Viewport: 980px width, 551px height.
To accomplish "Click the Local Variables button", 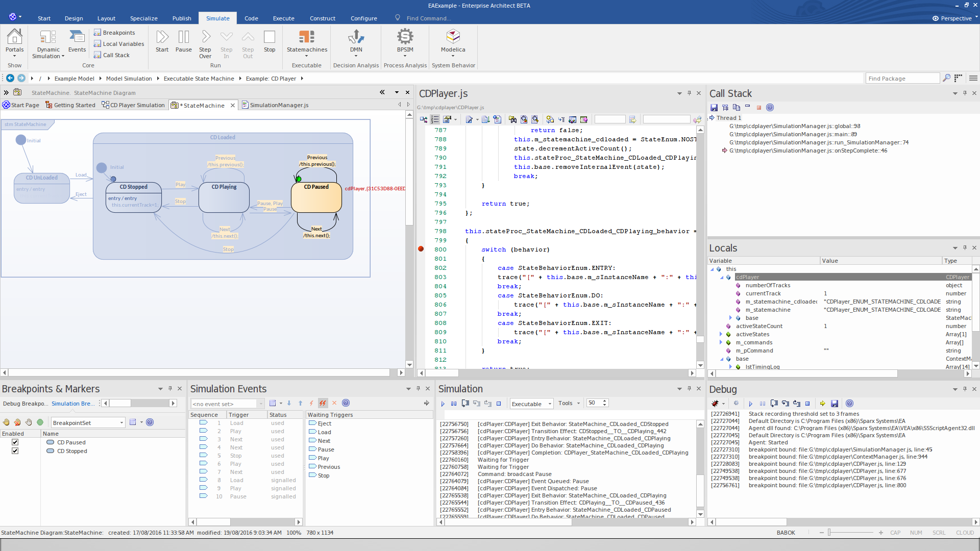I will click(123, 44).
